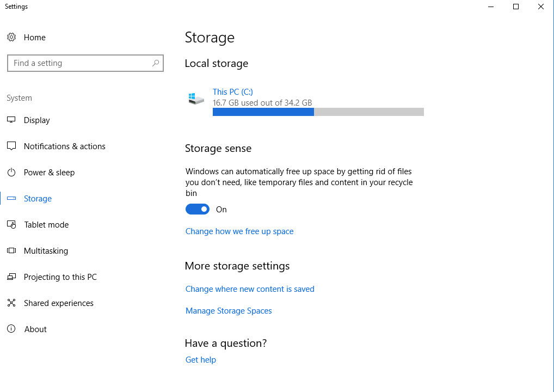Maximize the Settings window
The height and width of the screenshot is (392, 554).
click(x=516, y=7)
